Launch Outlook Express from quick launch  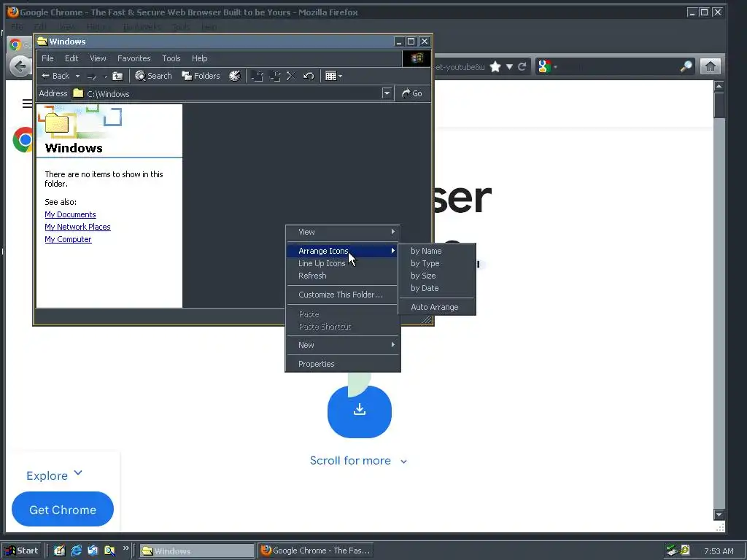point(93,551)
